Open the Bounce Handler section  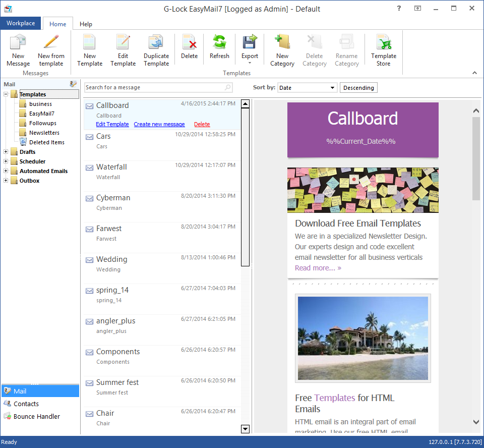coord(40,416)
